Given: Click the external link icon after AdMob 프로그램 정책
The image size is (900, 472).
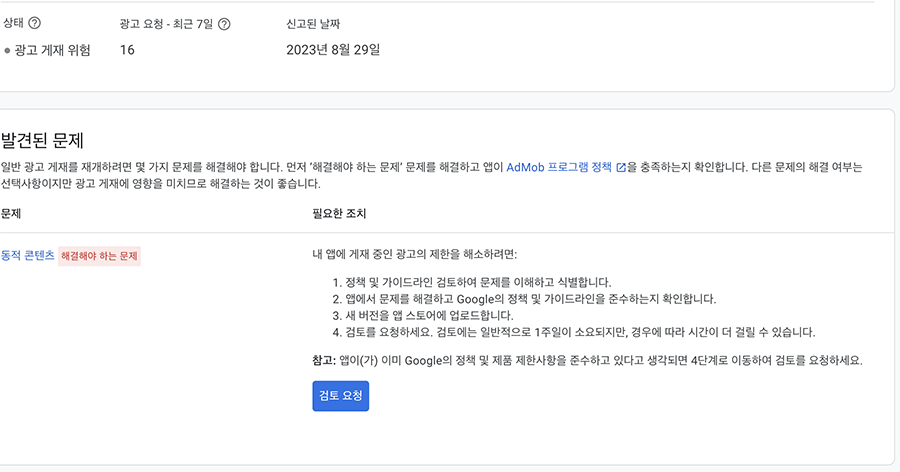Looking at the screenshot, I should 621,167.
